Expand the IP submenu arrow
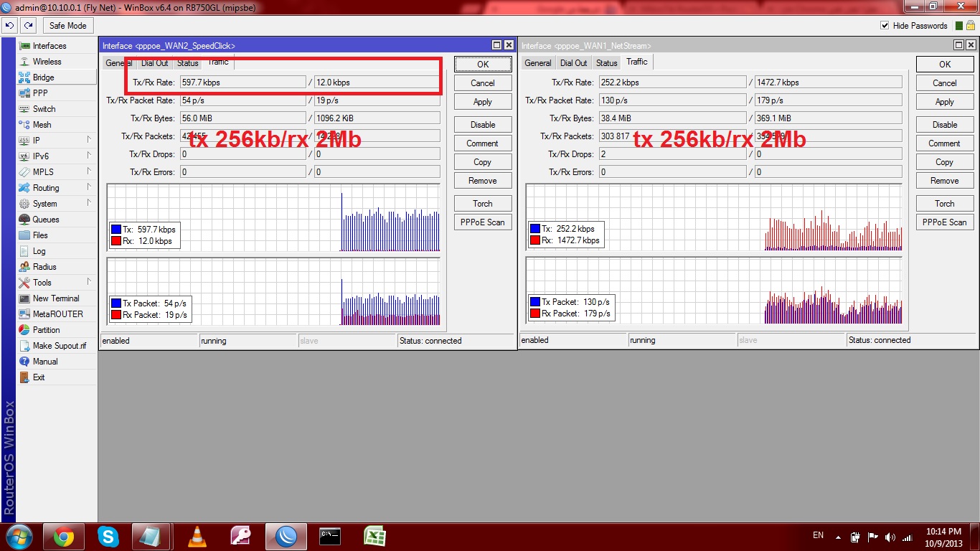980x551 pixels. point(89,140)
